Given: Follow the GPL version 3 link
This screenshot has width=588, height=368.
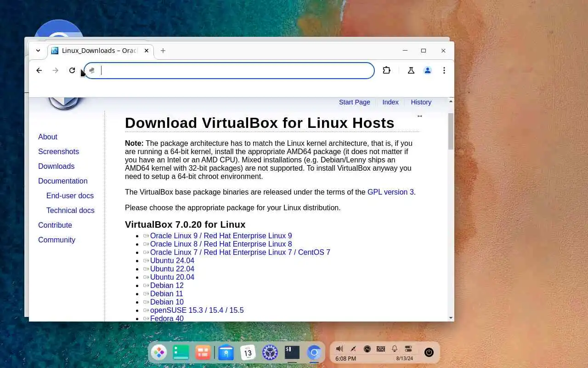Looking at the screenshot, I should tap(390, 192).
